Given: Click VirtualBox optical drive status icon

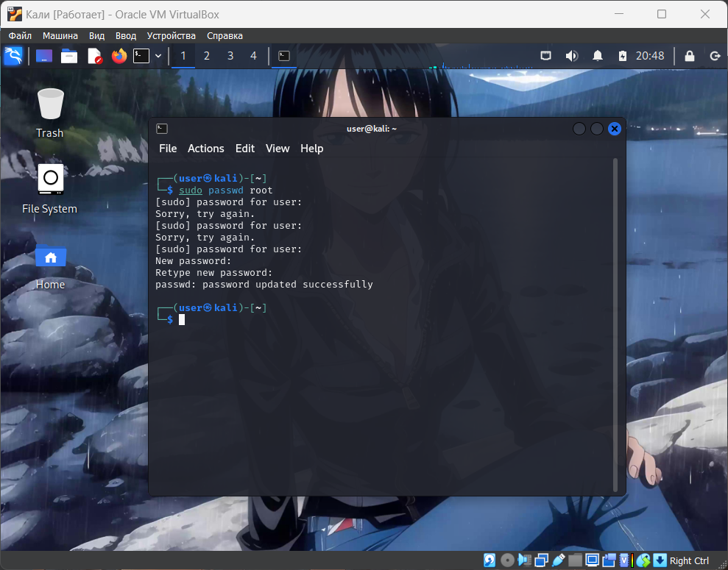Looking at the screenshot, I should [x=507, y=560].
